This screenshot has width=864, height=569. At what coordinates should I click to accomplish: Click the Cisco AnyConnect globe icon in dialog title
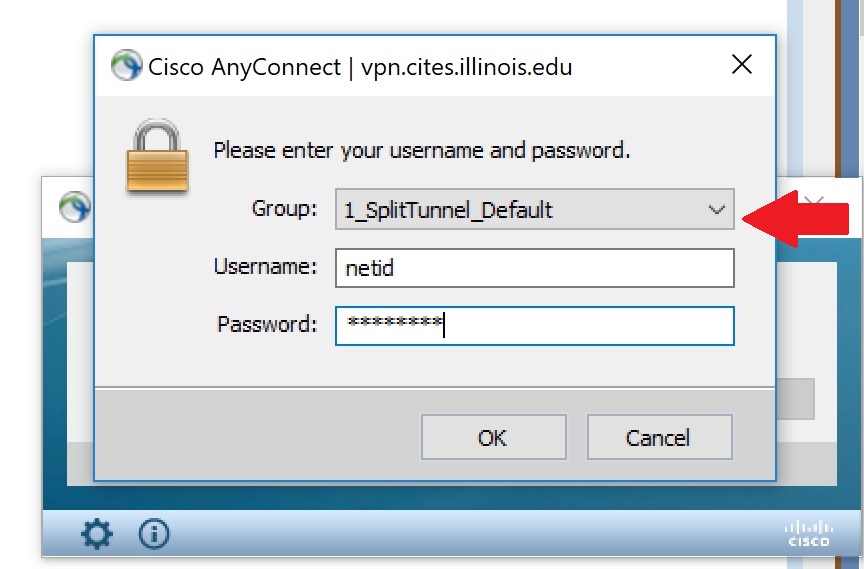coord(126,67)
